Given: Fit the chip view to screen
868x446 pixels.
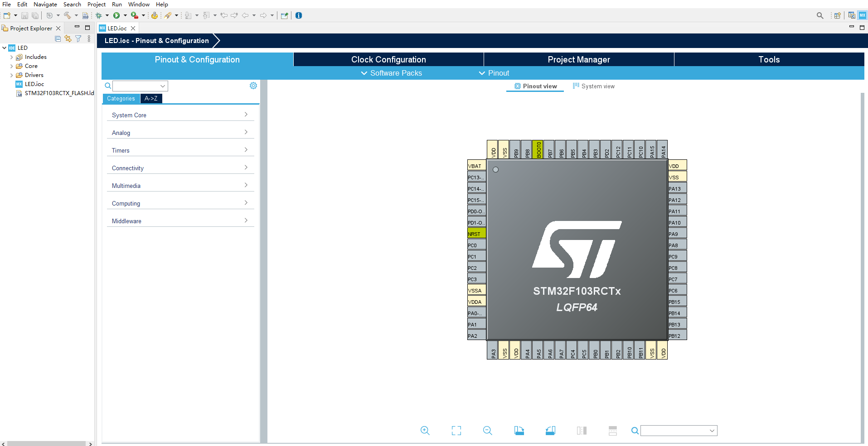Looking at the screenshot, I should coord(456,431).
